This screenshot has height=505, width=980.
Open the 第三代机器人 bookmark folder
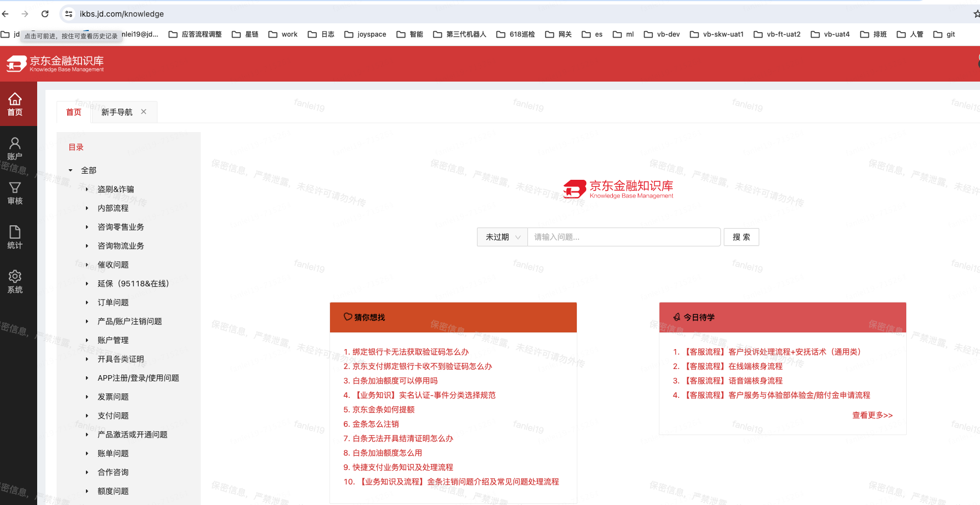(460, 34)
